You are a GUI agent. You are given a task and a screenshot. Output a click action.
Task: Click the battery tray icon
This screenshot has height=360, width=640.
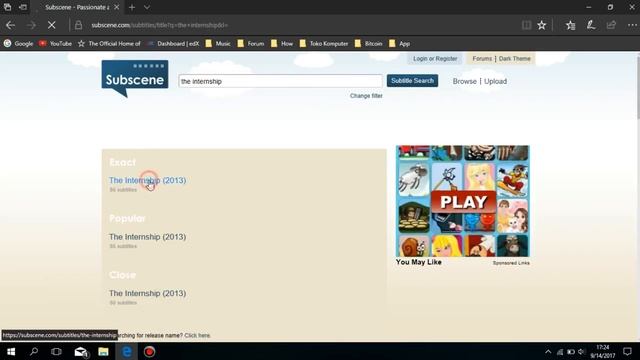coord(571,351)
